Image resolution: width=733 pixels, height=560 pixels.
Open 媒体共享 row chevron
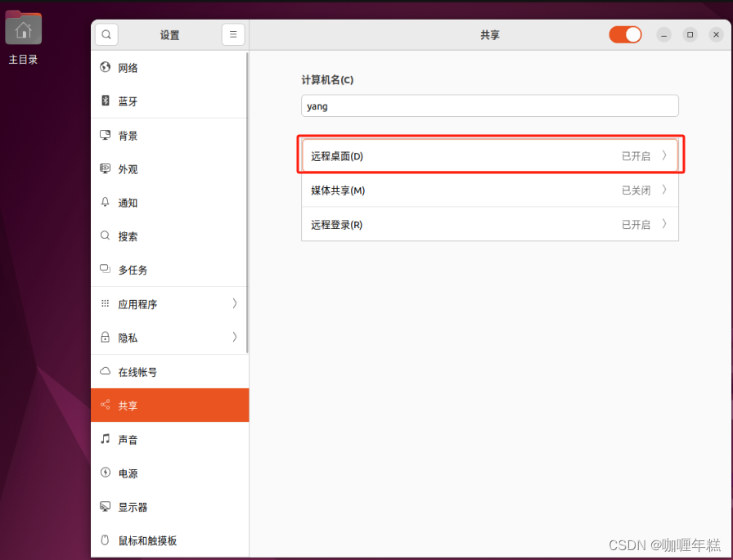(x=664, y=190)
